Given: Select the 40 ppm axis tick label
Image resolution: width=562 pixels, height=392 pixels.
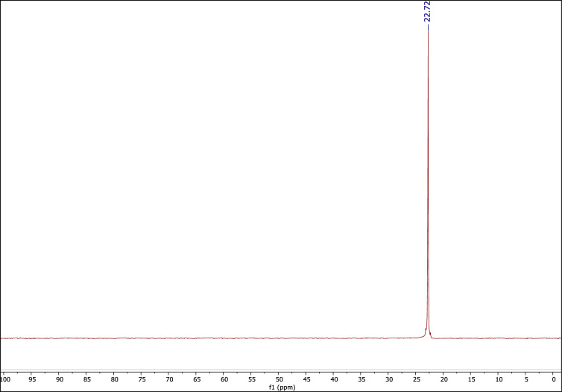Looking at the screenshot, I should [x=334, y=379].
